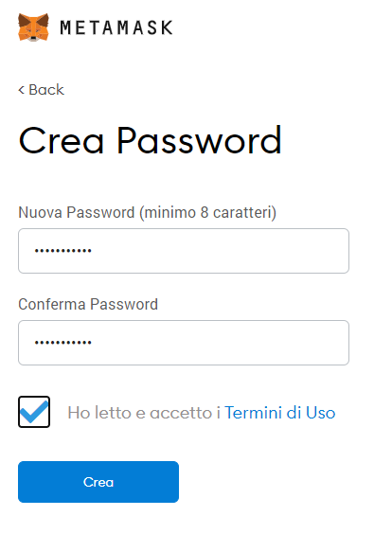The image size is (392, 534).
Task: Uncheck the terms of use checkbox
Action: pos(34,412)
